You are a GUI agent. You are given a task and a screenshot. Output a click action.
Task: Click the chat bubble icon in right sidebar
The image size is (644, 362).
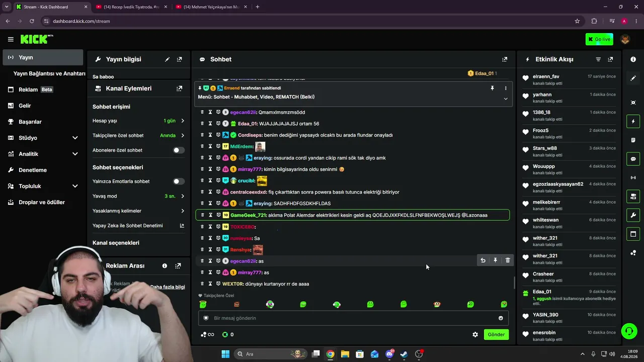click(x=633, y=159)
